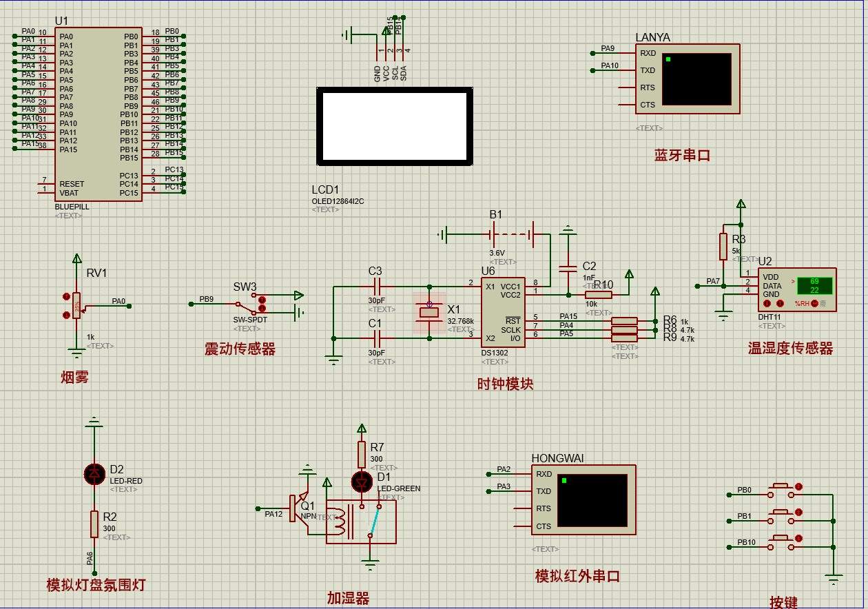The width and height of the screenshot is (868, 609).
Task: Click the 模拟红外串口 label
Action: [577, 576]
